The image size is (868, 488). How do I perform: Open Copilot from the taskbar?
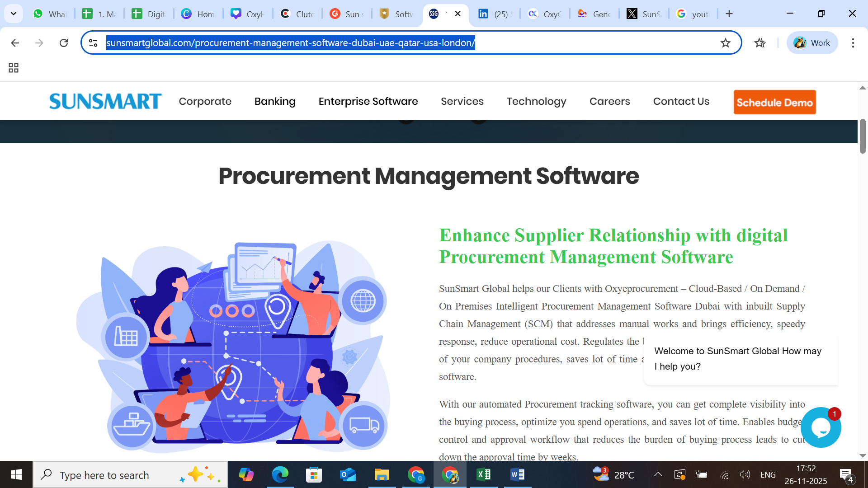246,474
